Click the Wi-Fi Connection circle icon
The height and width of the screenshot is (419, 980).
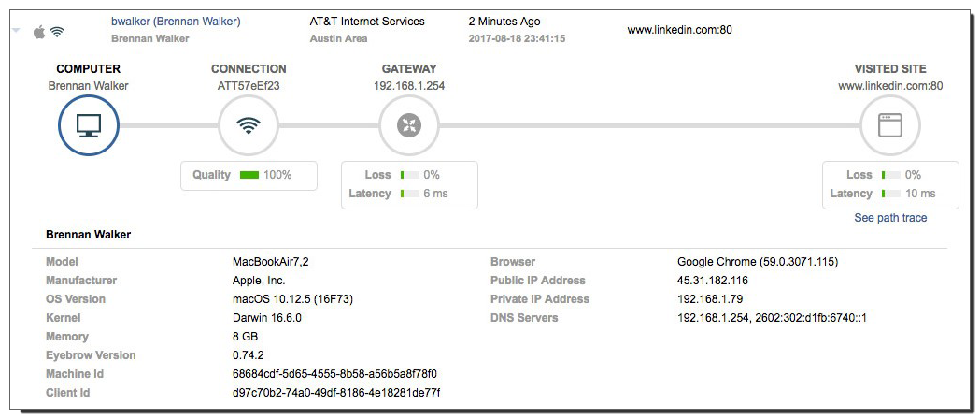click(x=249, y=125)
